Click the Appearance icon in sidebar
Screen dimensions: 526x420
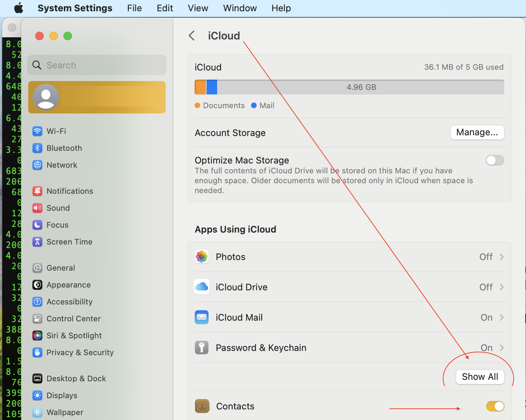(37, 285)
